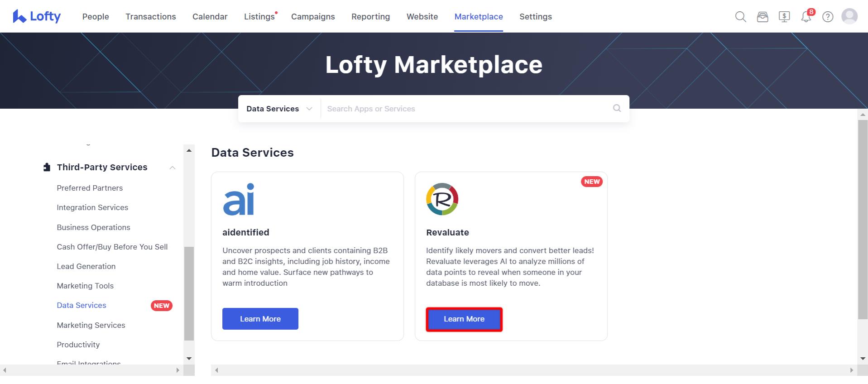
Task: Open the billing dollar icon
Action: coord(784,17)
